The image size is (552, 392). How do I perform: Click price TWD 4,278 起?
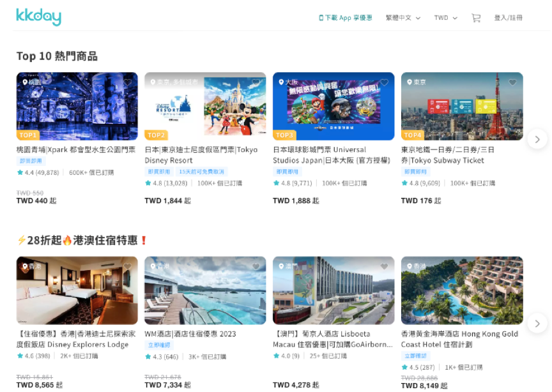pyautogui.click(x=296, y=385)
